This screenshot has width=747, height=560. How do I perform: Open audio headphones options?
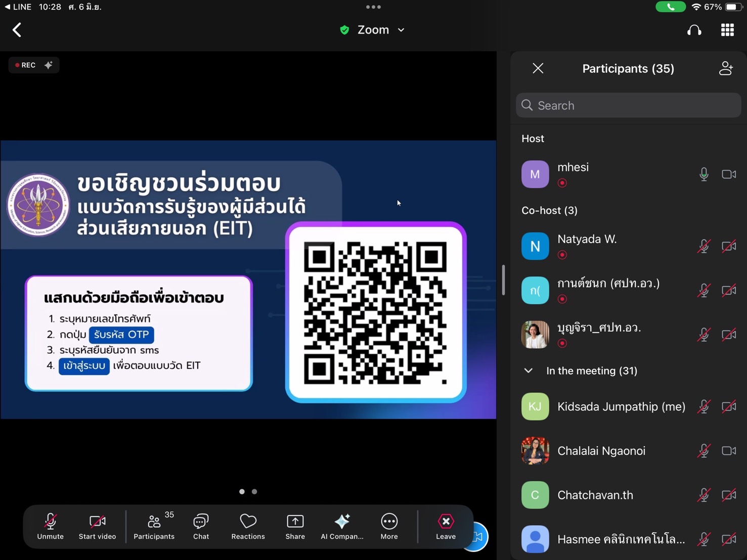(694, 30)
